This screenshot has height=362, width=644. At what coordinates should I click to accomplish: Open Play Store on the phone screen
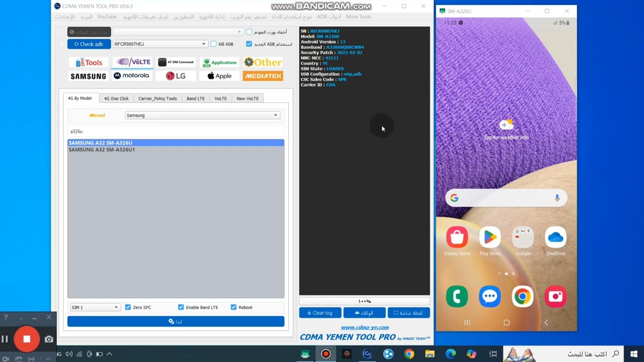coord(490,237)
